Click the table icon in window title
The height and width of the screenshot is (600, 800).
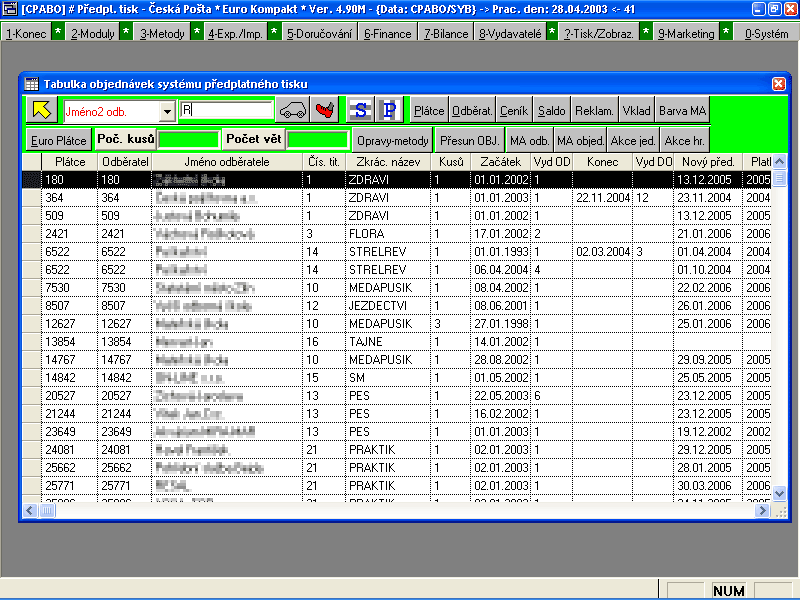(31, 84)
